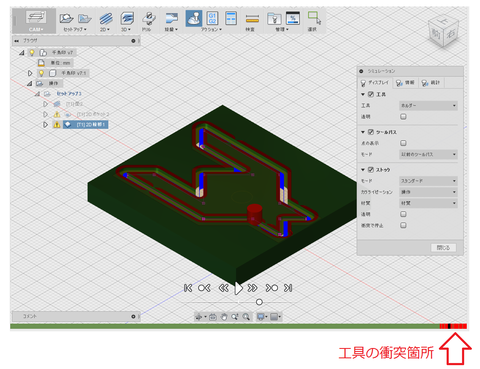Open the CAM workspace switcher

click(36, 21)
